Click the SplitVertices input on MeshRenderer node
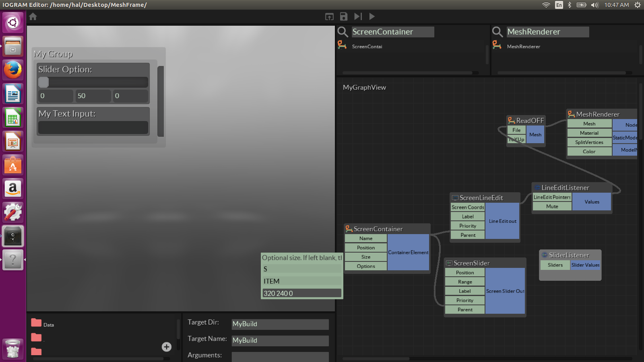 (x=589, y=142)
